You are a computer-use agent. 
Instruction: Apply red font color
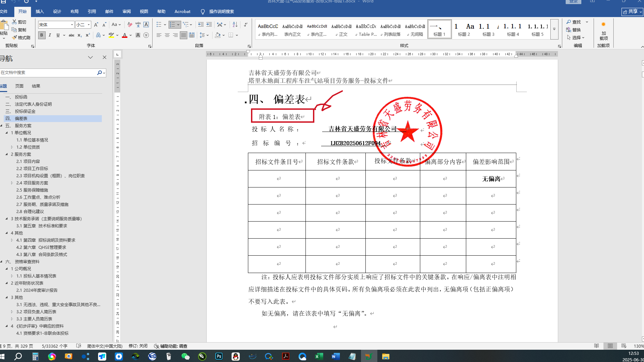click(125, 35)
